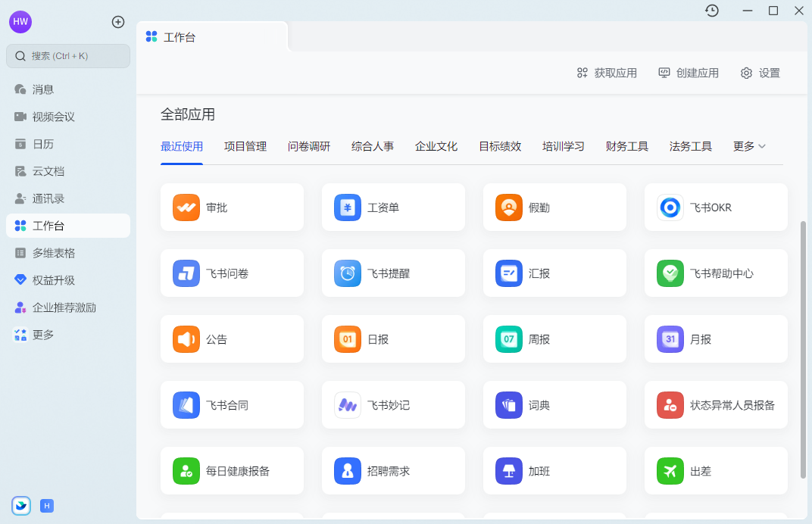This screenshot has height=524, width=812.
Task: Open the 审批 (Approval) app
Action: pos(232,207)
